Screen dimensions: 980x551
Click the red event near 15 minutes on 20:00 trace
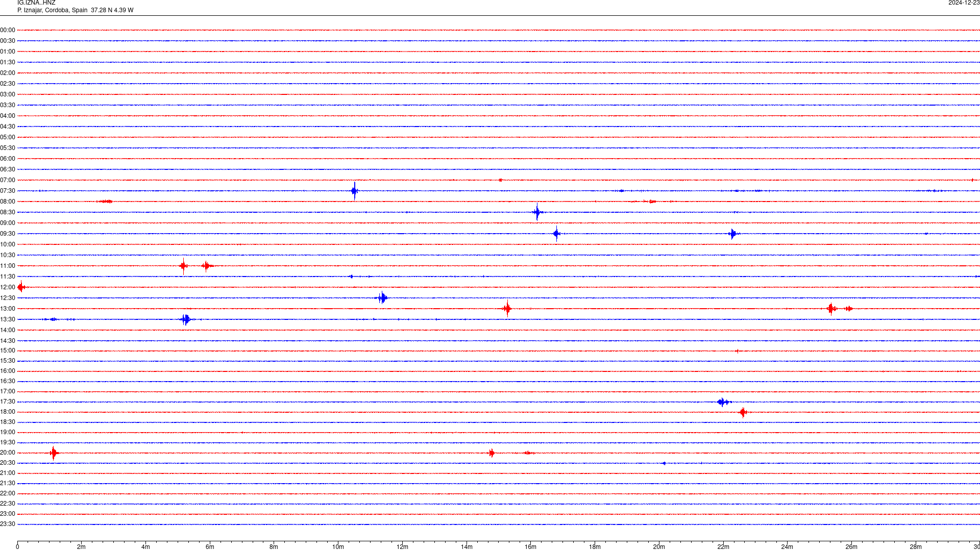492,453
